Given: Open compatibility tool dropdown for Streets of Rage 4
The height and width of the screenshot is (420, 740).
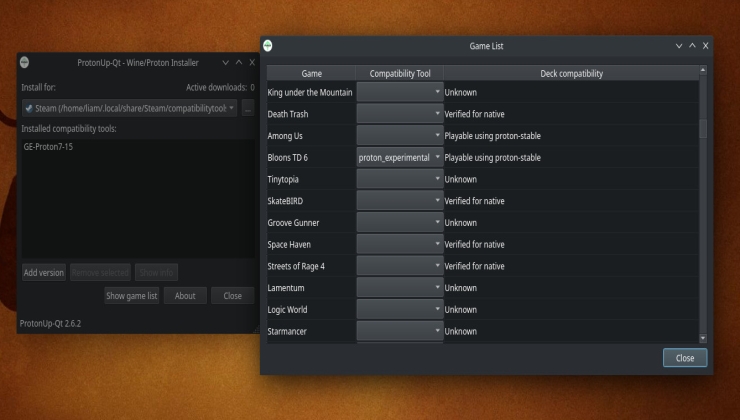Looking at the screenshot, I should [x=400, y=266].
